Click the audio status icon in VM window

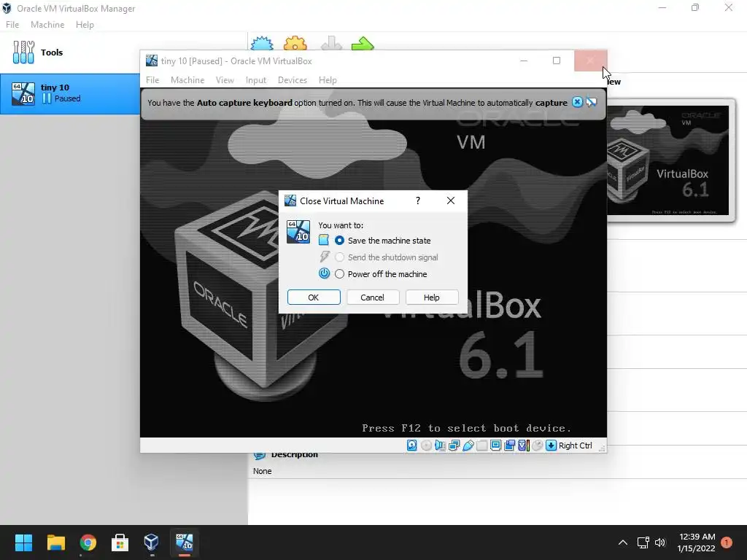tap(440, 446)
